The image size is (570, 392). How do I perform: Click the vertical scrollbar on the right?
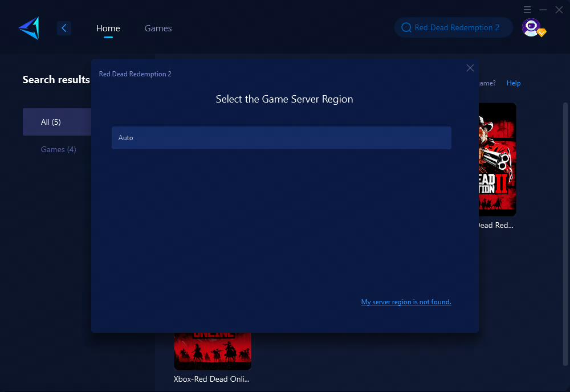[565, 234]
